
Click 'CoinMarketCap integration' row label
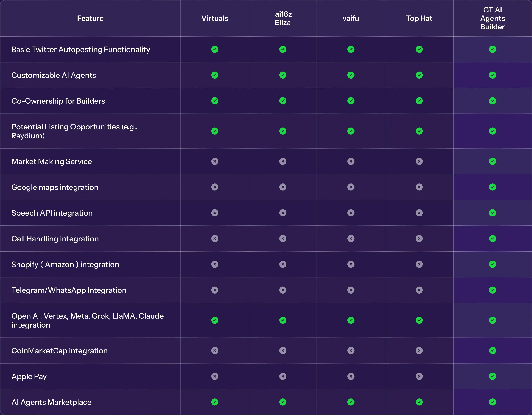pos(59,351)
